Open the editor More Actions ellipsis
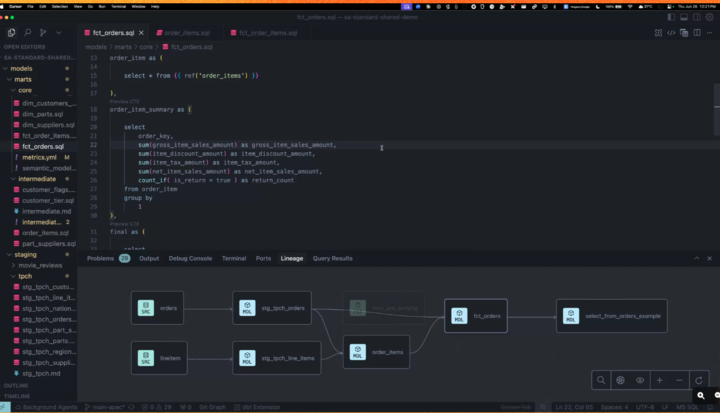 click(x=709, y=33)
